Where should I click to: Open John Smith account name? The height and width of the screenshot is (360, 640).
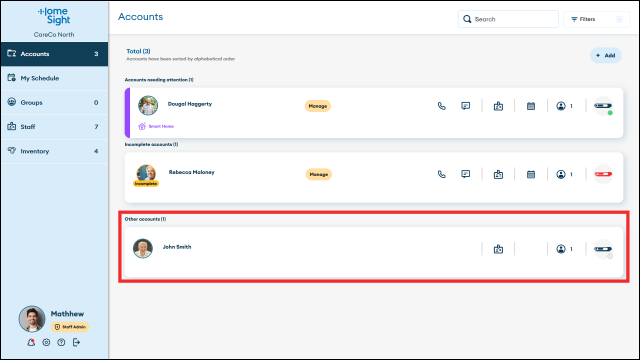(x=177, y=247)
